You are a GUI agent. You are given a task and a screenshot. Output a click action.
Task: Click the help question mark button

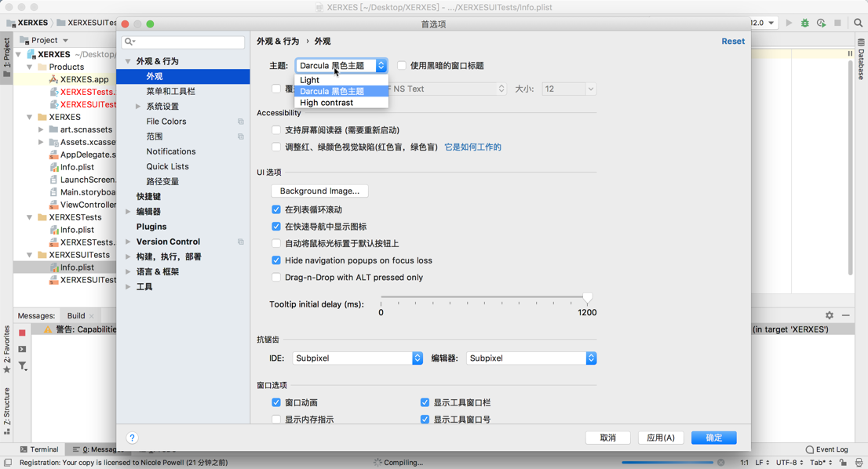pyautogui.click(x=132, y=438)
